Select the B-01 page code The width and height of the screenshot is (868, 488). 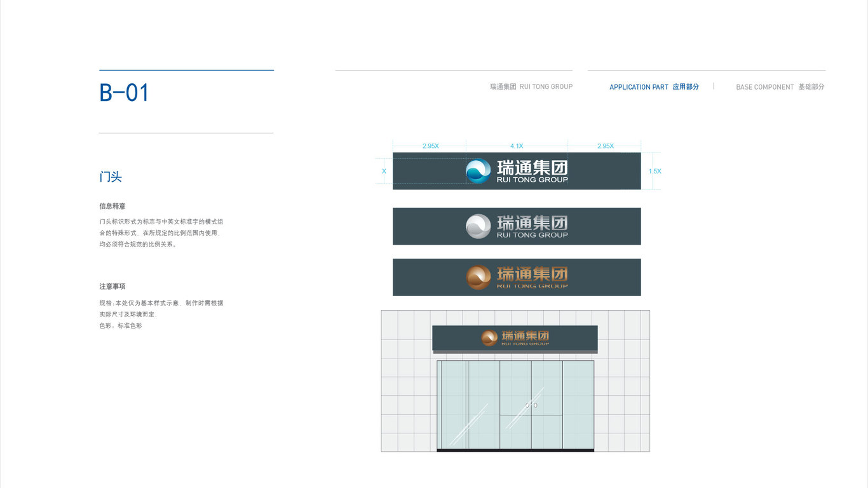point(124,93)
